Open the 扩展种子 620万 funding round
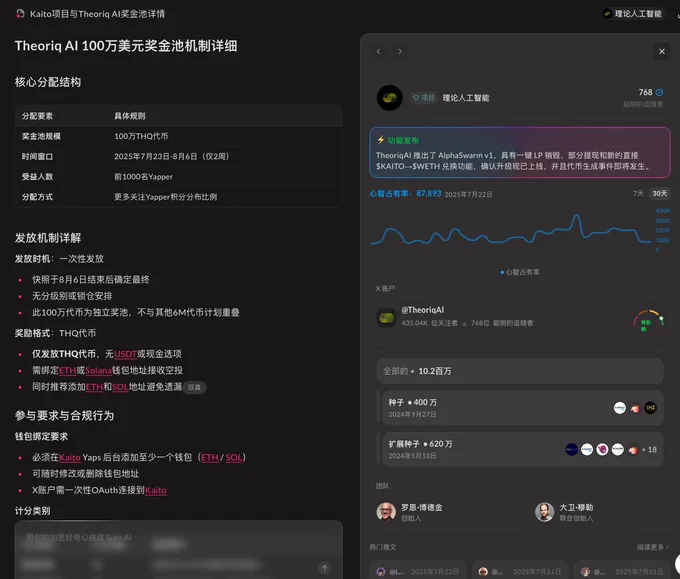The width and height of the screenshot is (680, 579). [x=523, y=449]
